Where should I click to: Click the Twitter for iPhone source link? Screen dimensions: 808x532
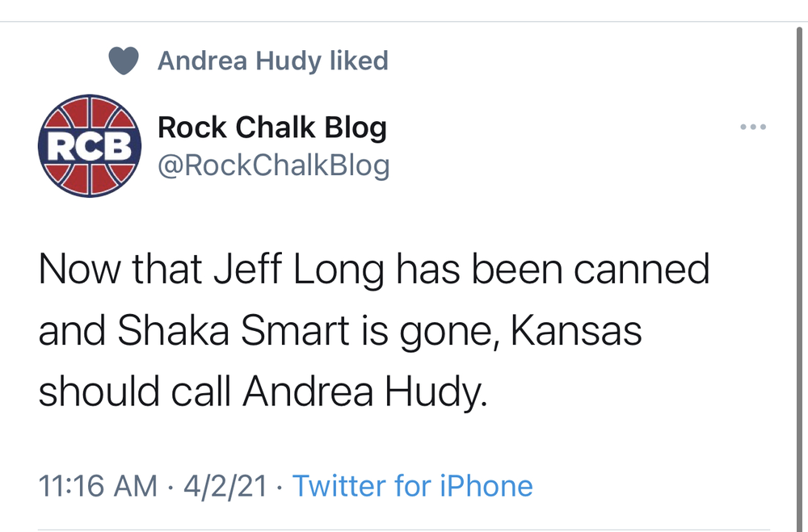(412, 486)
